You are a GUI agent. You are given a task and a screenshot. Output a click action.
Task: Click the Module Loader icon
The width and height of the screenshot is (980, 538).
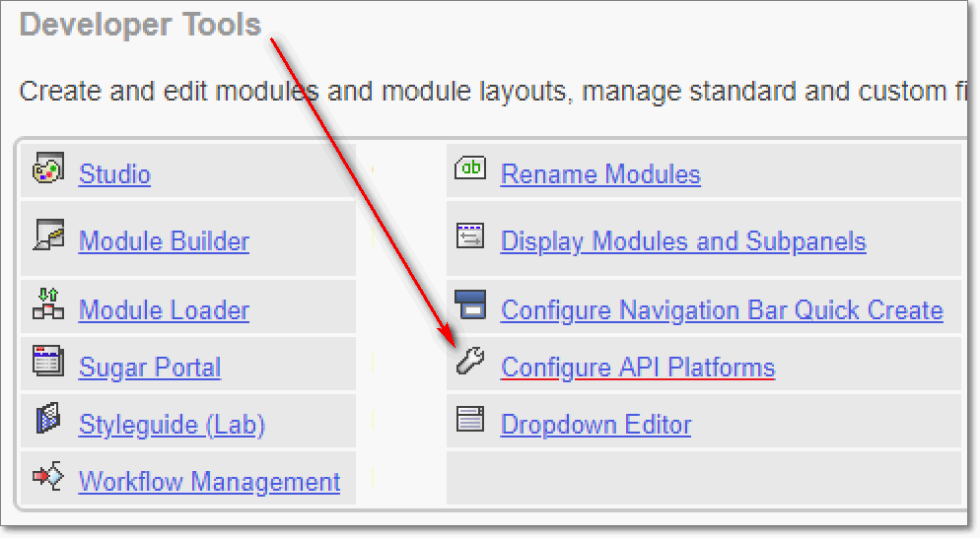tap(48, 303)
